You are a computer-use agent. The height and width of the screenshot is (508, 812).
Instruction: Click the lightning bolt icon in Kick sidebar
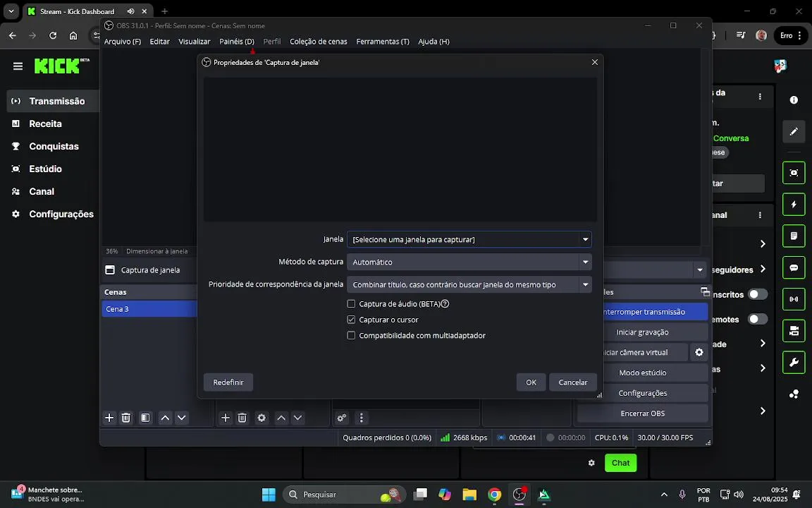(794, 204)
